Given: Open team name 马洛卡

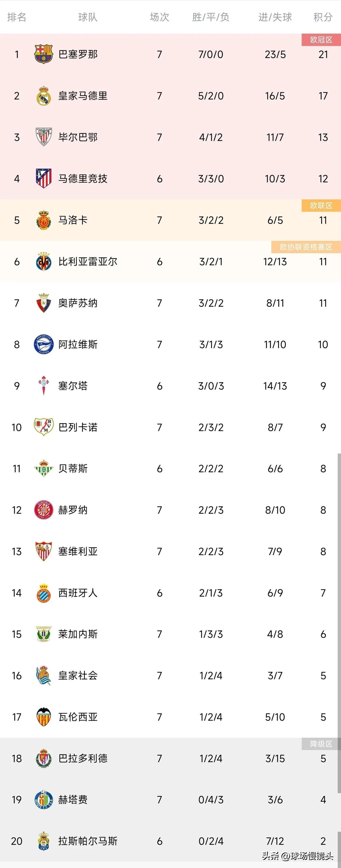Looking at the screenshot, I should 73,220.
